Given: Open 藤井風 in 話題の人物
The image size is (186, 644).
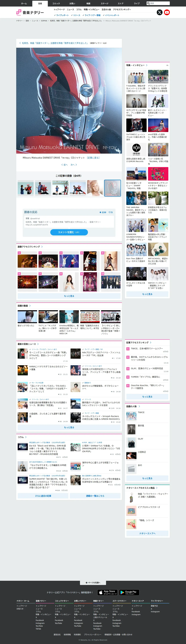Looking at the screenshot, I should click(x=141, y=426).
